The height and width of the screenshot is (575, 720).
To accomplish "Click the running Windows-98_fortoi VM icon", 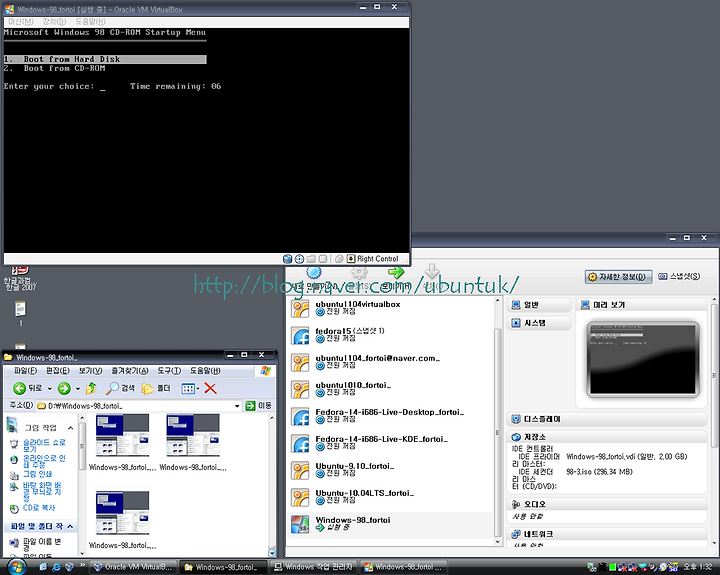I will tap(300, 524).
